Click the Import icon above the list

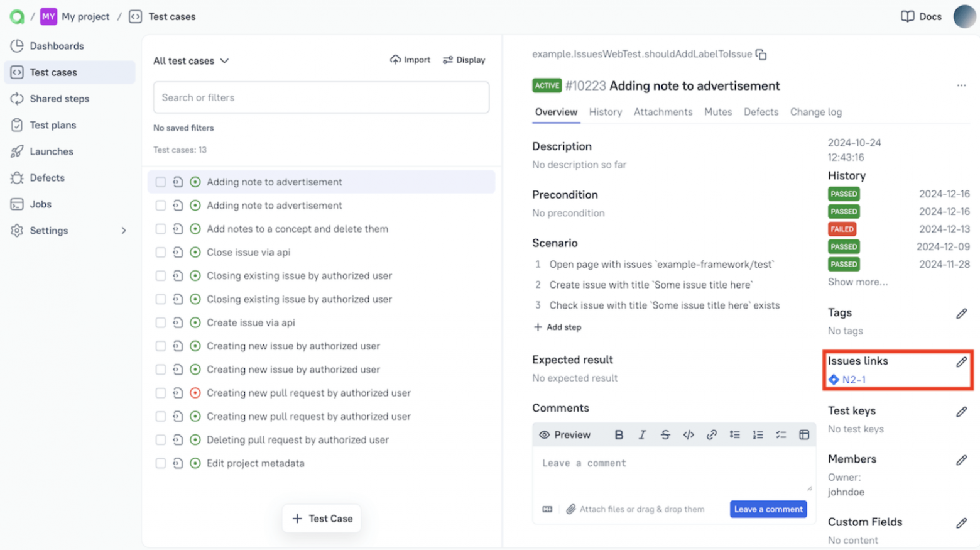(396, 60)
